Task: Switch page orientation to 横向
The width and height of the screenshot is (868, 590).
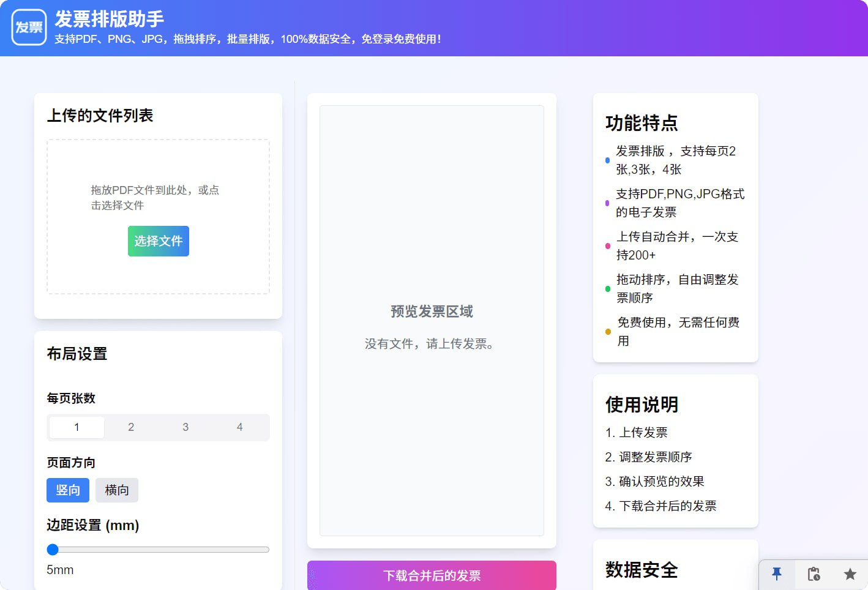Action: (x=117, y=490)
